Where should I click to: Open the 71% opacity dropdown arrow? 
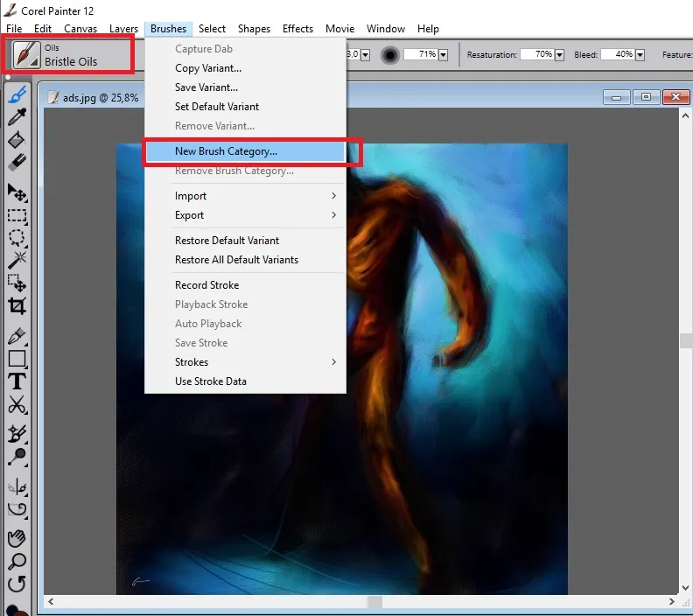click(x=443, y=55)
